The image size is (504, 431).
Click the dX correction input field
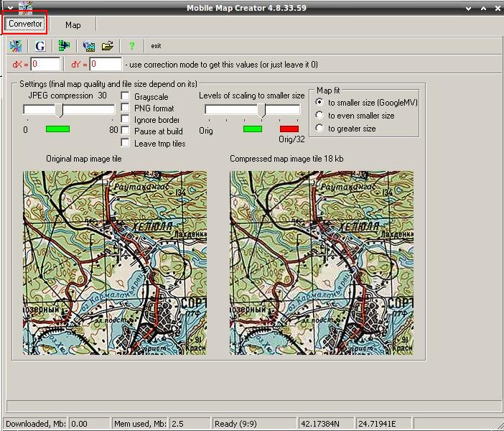click(x=45, y=65)
